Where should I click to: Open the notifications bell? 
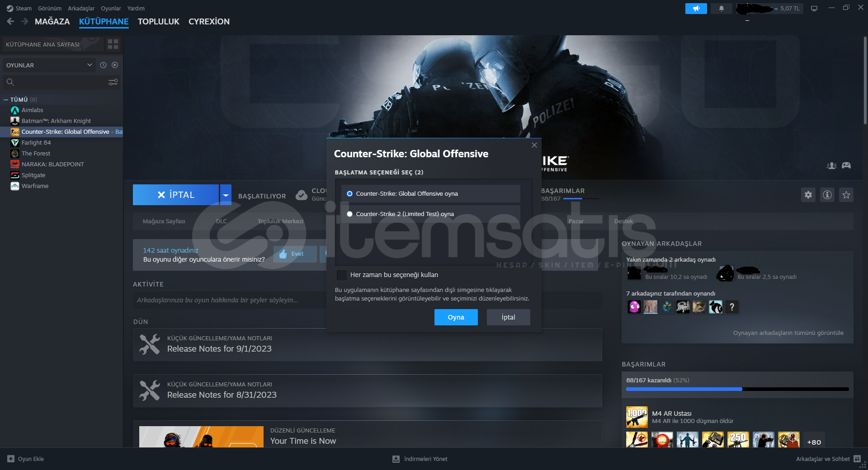(722, 9)
